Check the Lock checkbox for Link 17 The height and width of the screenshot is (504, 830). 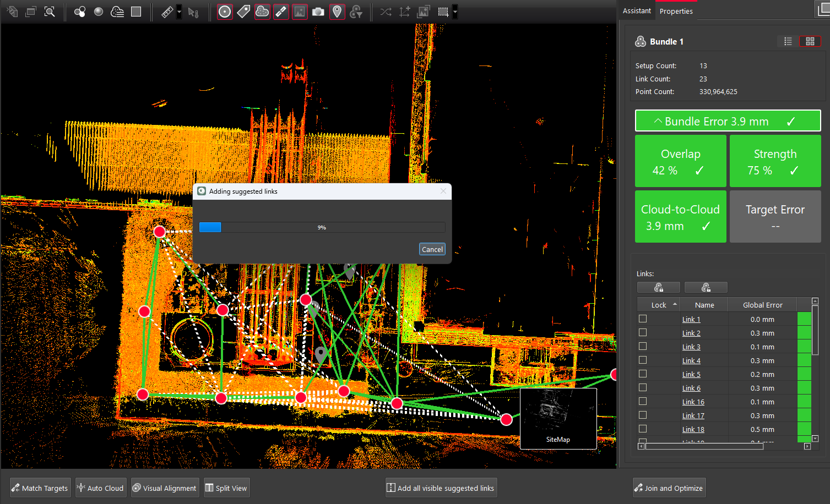[643, 415]
